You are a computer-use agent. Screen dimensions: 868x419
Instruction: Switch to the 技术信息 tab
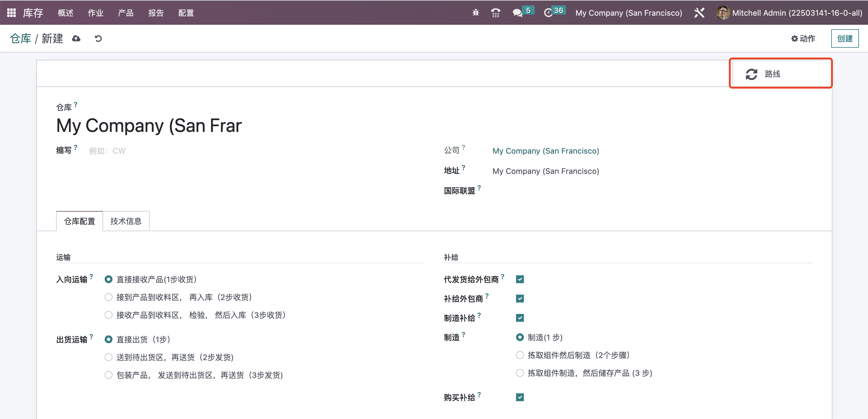click(x=126, y=221)
